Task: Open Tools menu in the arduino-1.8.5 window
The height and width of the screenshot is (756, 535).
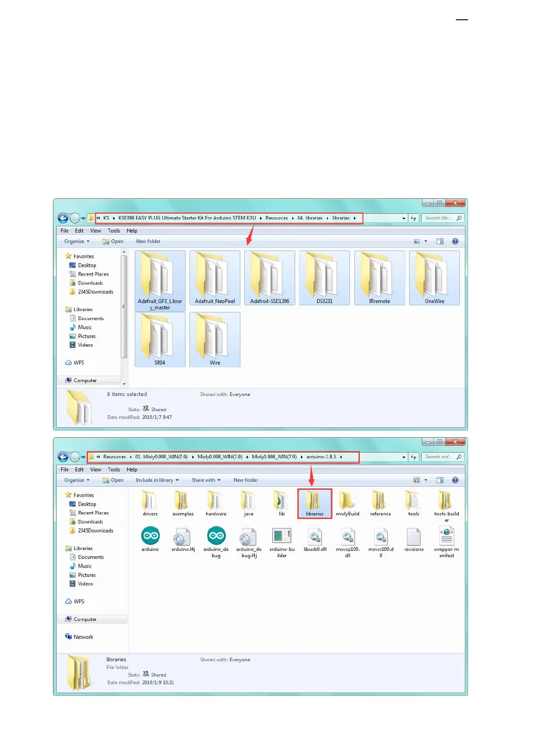Action: pos(114,470)
